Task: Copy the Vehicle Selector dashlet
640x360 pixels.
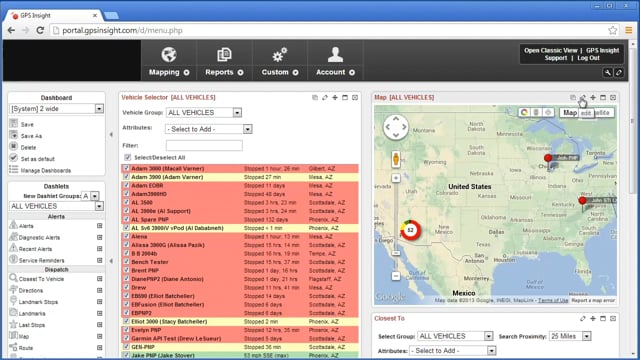Action: pyautogui.click(x=315, y=98)
